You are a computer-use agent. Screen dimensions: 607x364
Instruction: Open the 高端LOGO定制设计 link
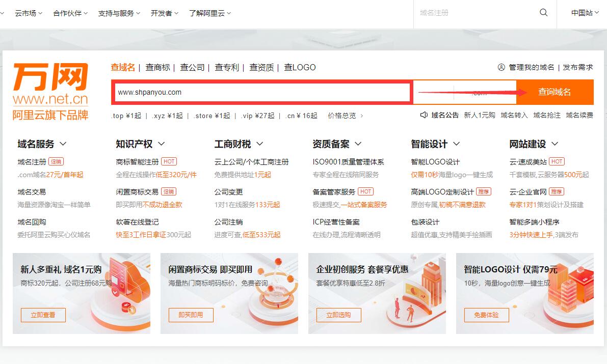click(442, 192)
